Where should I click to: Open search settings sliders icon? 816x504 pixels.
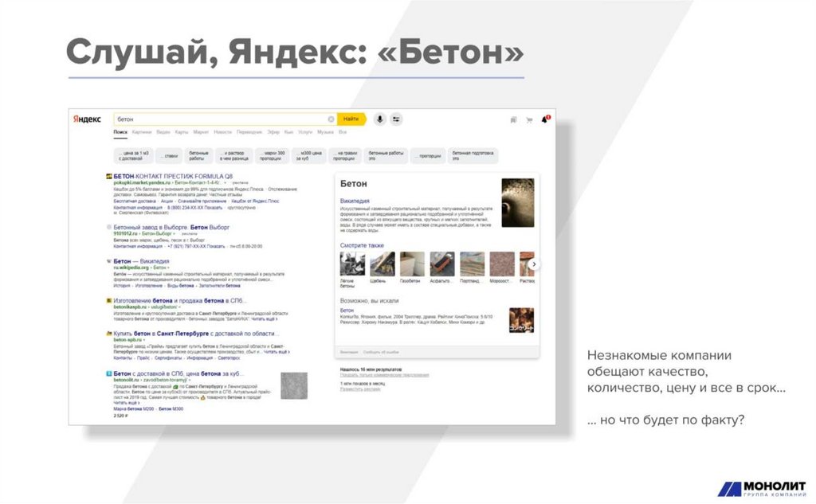[396, 119]
